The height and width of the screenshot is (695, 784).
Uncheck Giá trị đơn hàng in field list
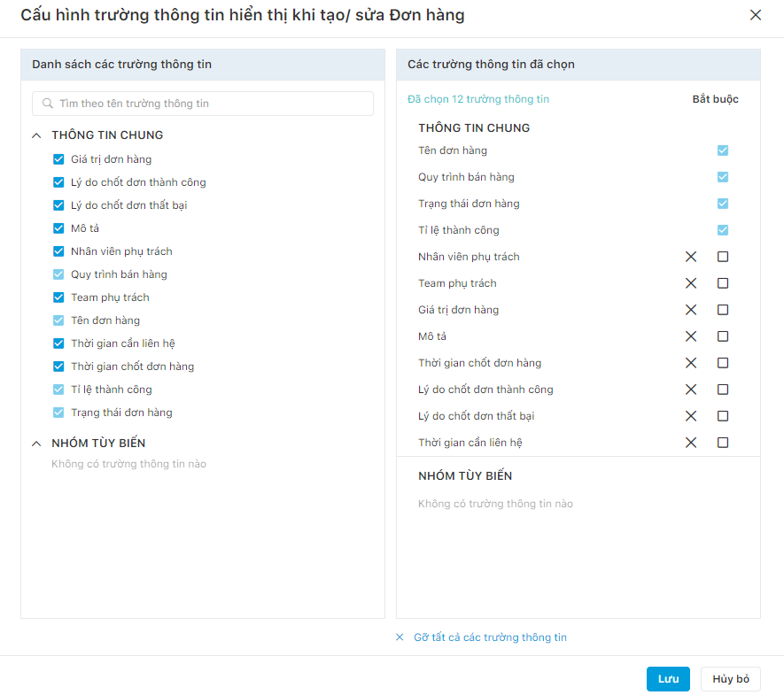(58, 159)
